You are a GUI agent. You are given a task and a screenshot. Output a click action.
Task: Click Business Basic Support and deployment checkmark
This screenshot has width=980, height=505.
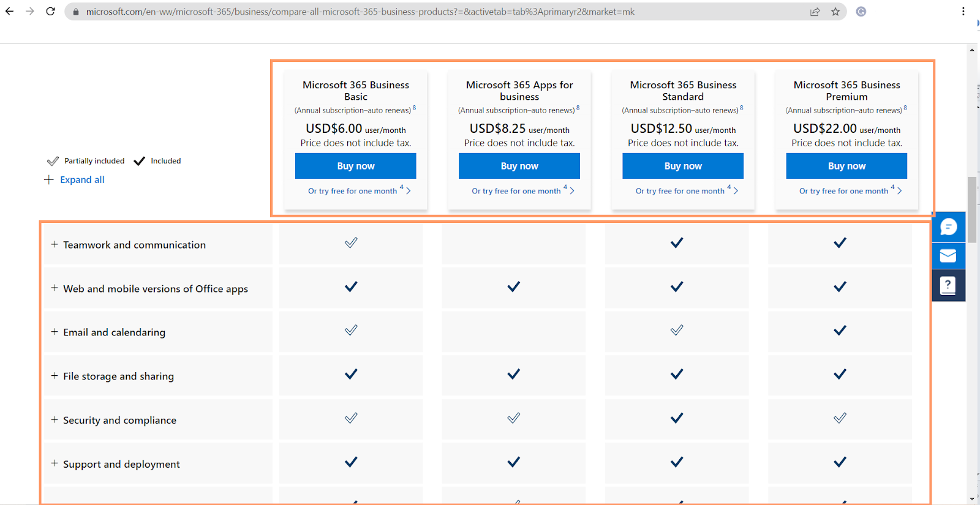351,462
